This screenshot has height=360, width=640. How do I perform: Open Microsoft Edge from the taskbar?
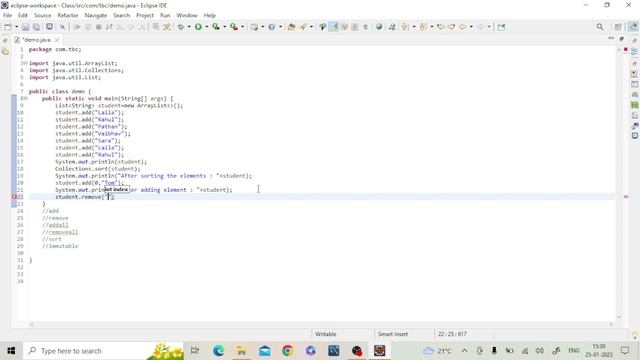(x=218, y=351)
